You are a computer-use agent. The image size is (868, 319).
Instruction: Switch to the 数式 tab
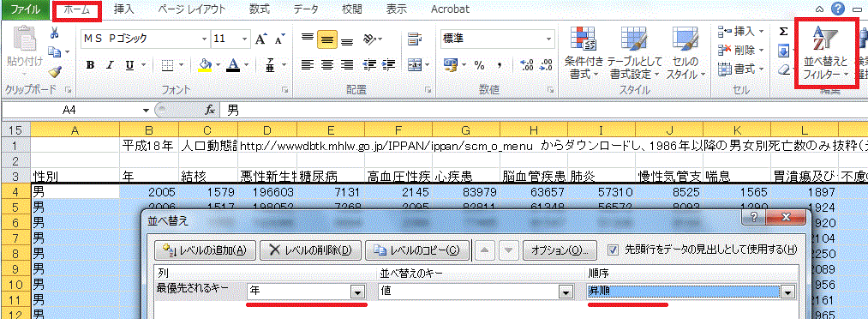point(259,9)
